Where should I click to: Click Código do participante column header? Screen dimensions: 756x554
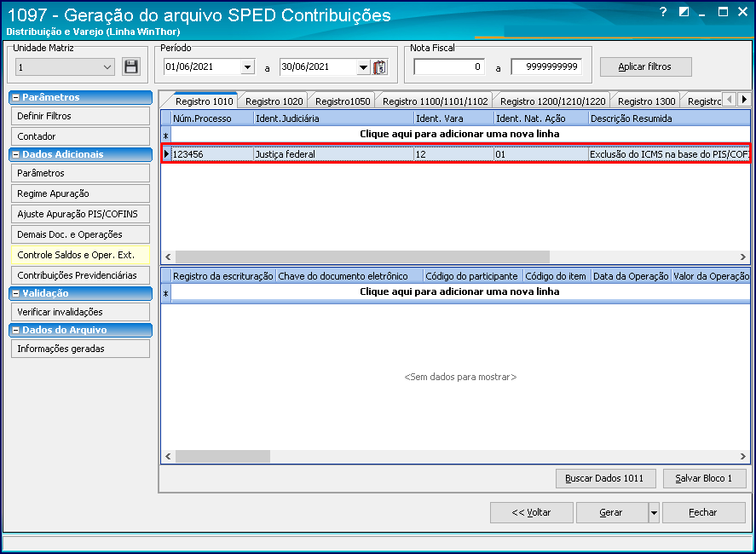474,276
